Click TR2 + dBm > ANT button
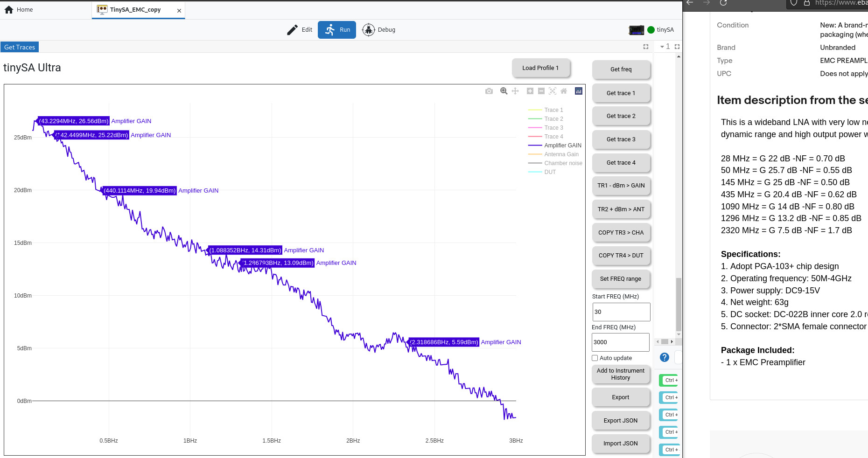The height and width of the screenshot is (458, 868). (x=621, y=209)
